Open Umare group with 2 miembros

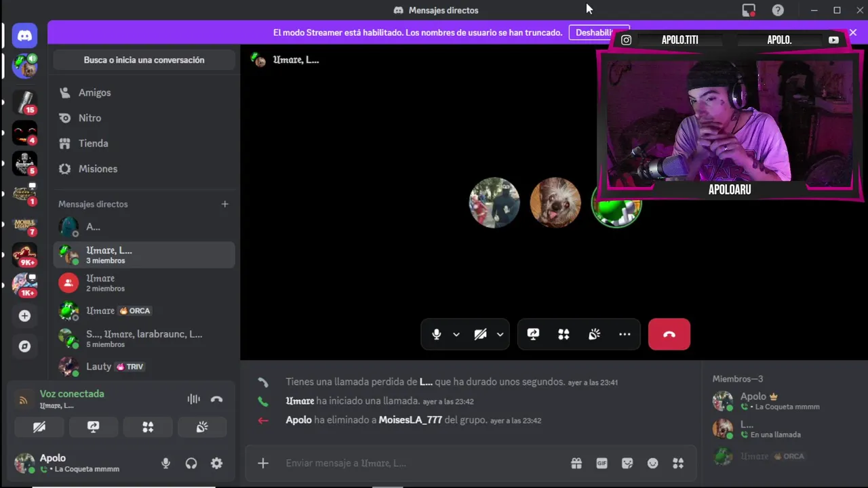coord(144,283)
